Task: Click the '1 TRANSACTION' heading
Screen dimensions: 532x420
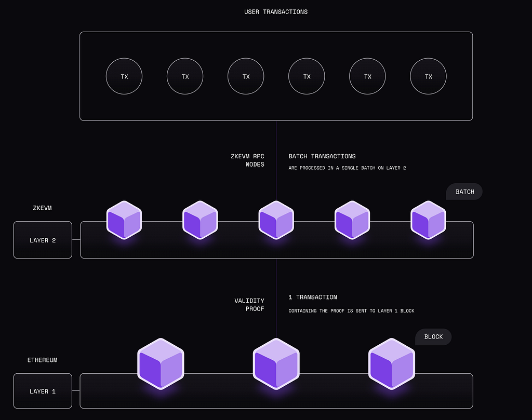Action: pyautogui.click(x=313, y=297)
